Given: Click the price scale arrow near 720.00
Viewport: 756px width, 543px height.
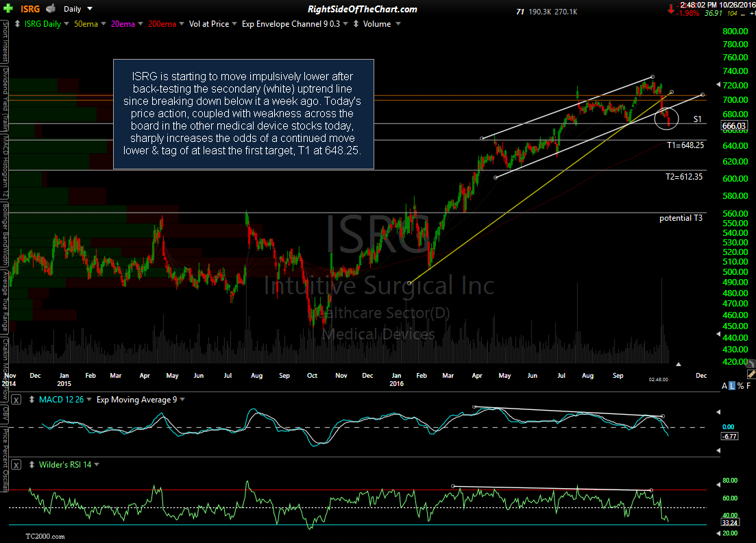Looking at the screenshot, I should (x=718, y=85).
